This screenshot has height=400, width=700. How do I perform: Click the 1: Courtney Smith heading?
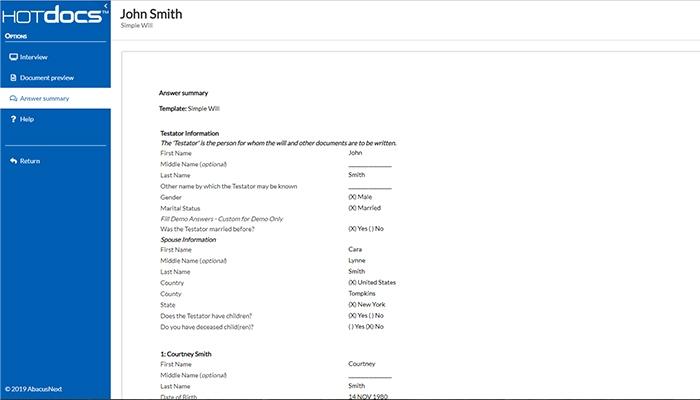click(186, 354)
